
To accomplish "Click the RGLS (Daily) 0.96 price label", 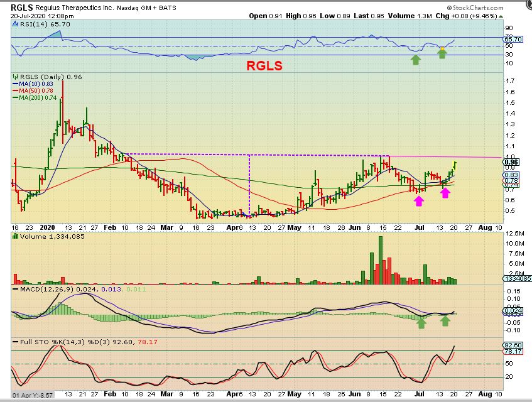I will pos(43,77).
